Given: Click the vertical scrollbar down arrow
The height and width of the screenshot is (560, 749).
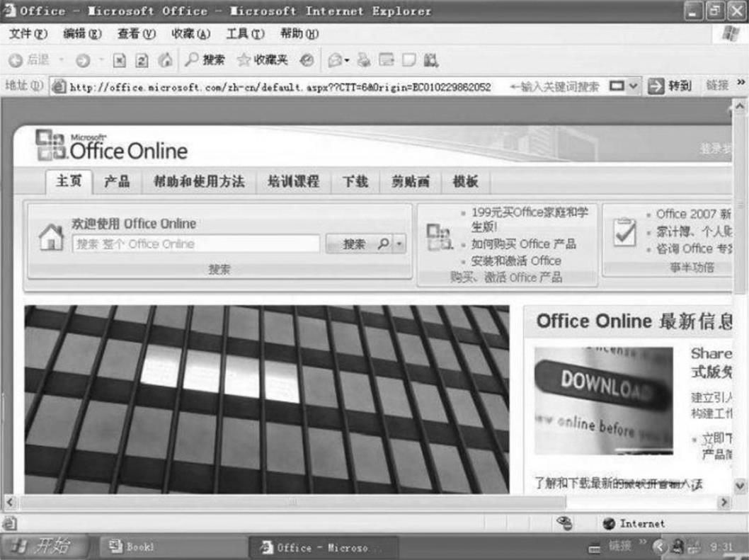Looking at the screenshot, I should (x=740, y=486).
